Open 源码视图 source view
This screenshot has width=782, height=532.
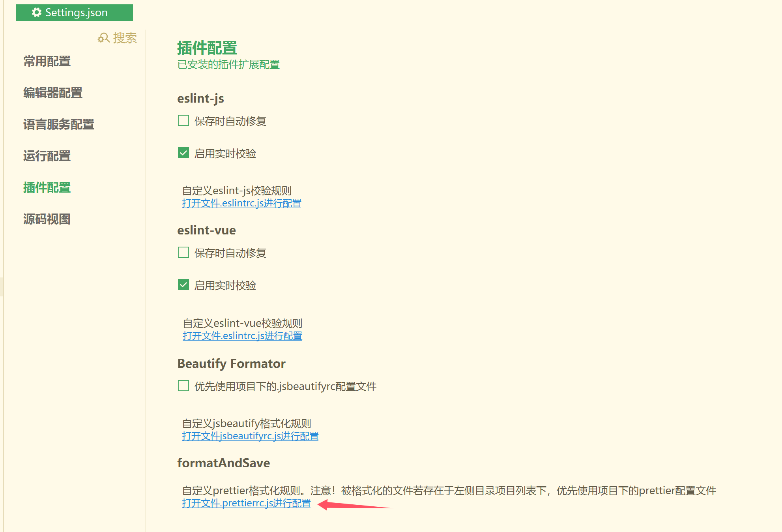pos(47,219)
